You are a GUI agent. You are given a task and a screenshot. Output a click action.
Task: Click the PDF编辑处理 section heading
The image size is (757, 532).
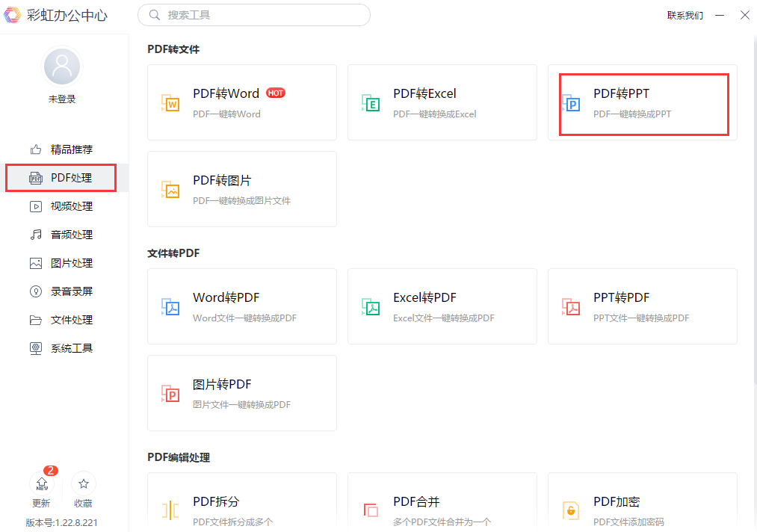(179, 458)
